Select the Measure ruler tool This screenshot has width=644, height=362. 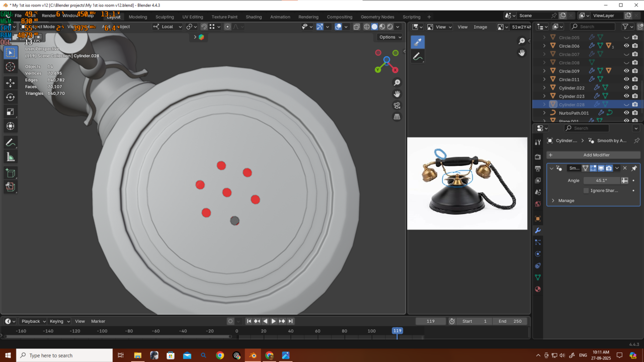pyautogui.click(x=10, y=157)
